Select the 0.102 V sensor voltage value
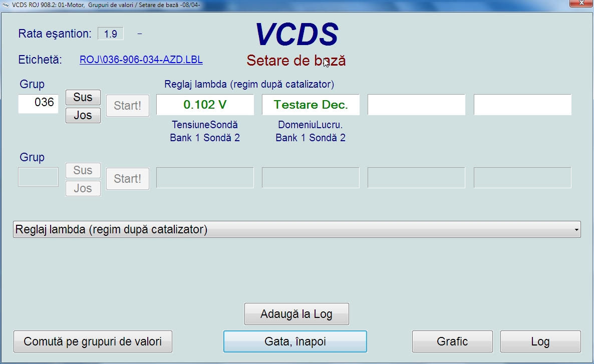The height and width of the screenshot is (364, 594). tap(205, 105)
